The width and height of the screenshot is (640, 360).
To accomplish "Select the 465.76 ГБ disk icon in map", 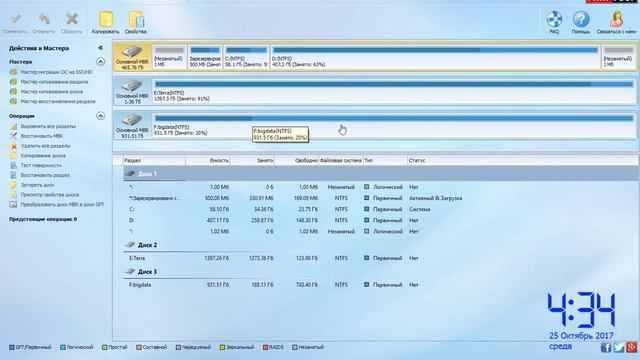I will point(132,57).
